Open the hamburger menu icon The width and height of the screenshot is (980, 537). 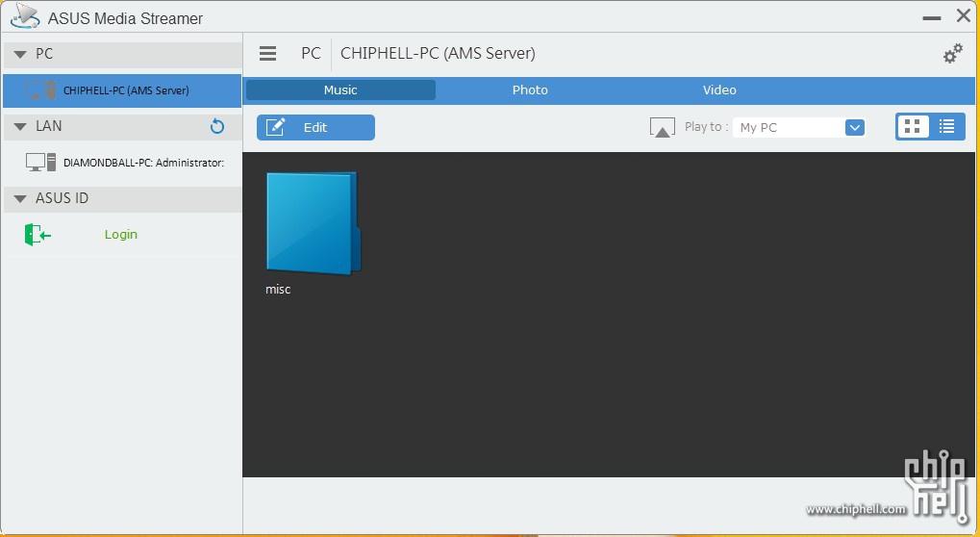pos(267,54)
